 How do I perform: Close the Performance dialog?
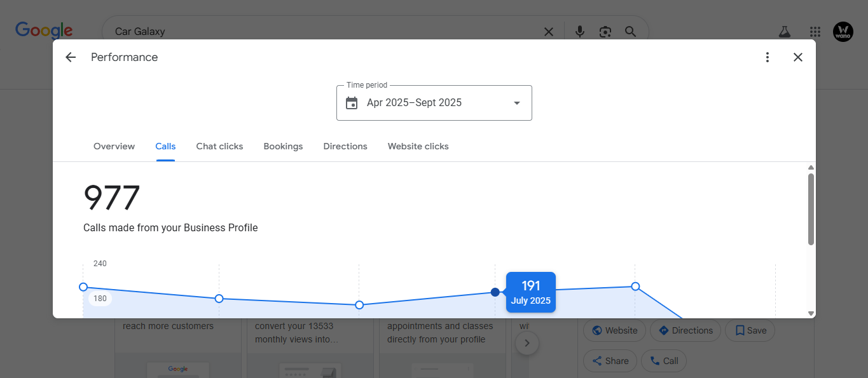pyautogui.click(x=798, y=57)
